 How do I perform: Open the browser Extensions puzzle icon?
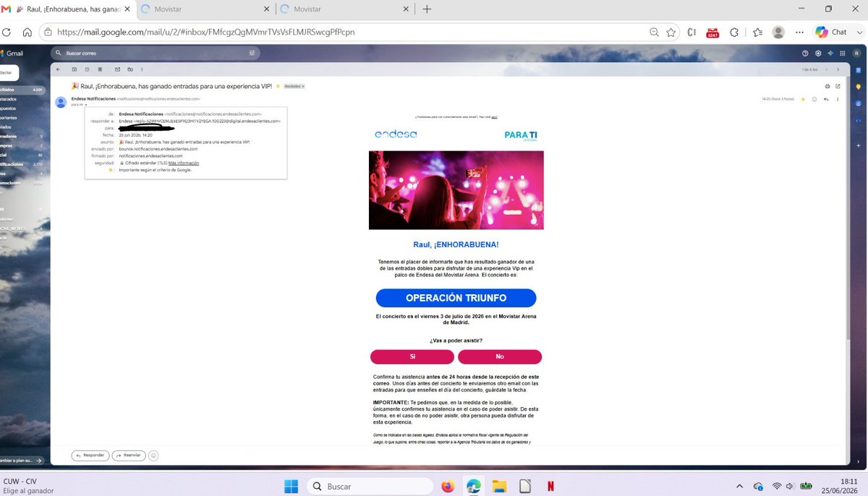click(734, 32)
